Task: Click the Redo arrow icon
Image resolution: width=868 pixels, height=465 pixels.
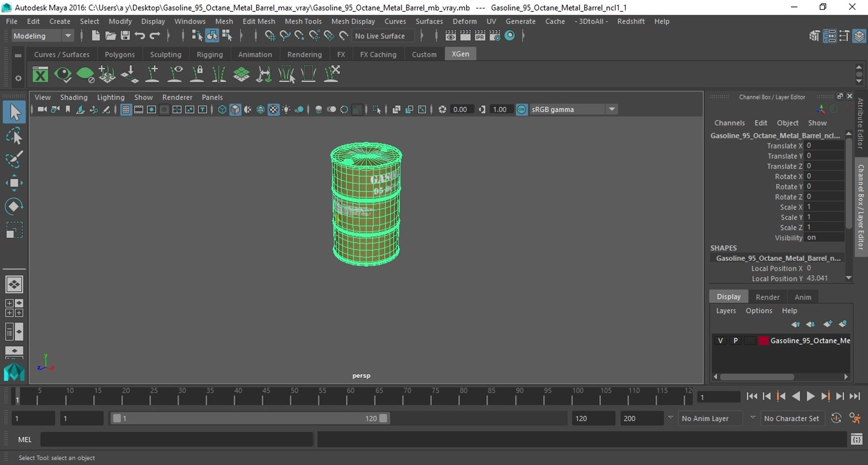Action: pyautogui.click(x=155, y=36)
